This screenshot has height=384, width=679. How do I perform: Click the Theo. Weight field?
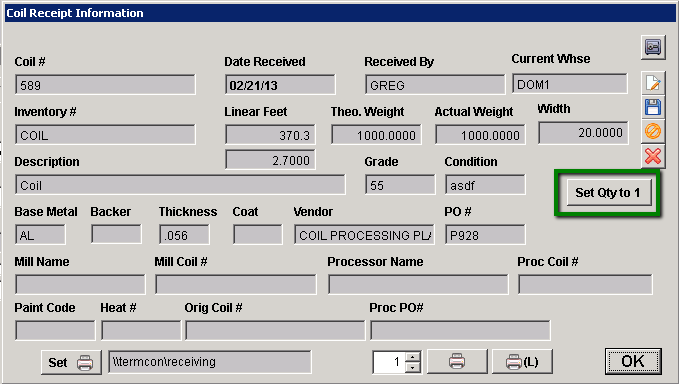(x=376, y=135)
